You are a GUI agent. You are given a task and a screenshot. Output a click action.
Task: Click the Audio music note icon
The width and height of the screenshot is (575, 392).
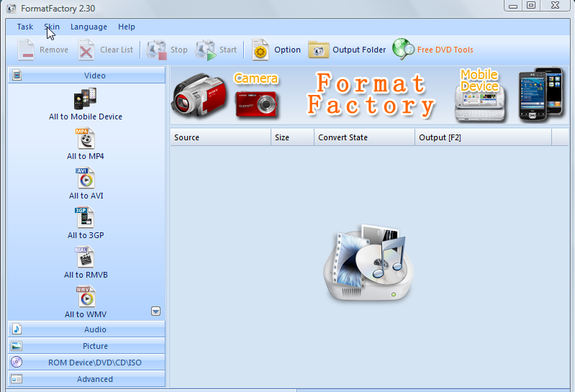pos(17,329)
